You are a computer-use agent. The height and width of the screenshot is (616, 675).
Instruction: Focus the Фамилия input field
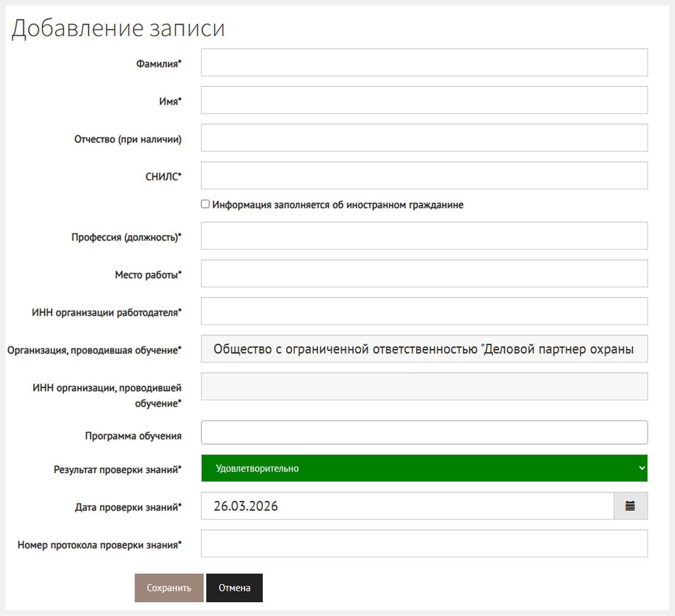coord(424,62)
